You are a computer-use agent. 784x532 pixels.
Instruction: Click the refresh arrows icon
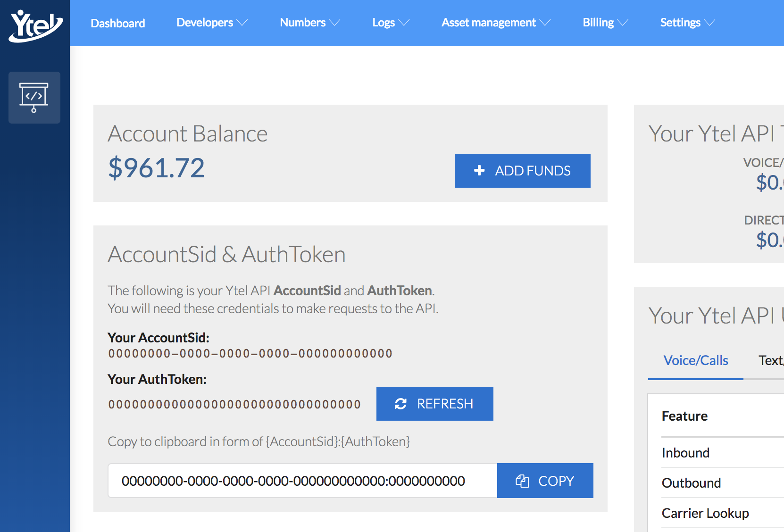[x=400, y=404]
